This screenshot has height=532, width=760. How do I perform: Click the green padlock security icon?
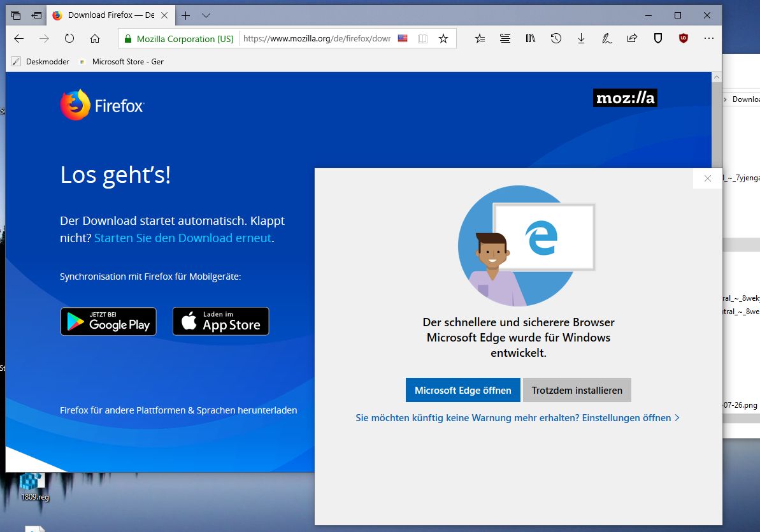coord(128,39)
